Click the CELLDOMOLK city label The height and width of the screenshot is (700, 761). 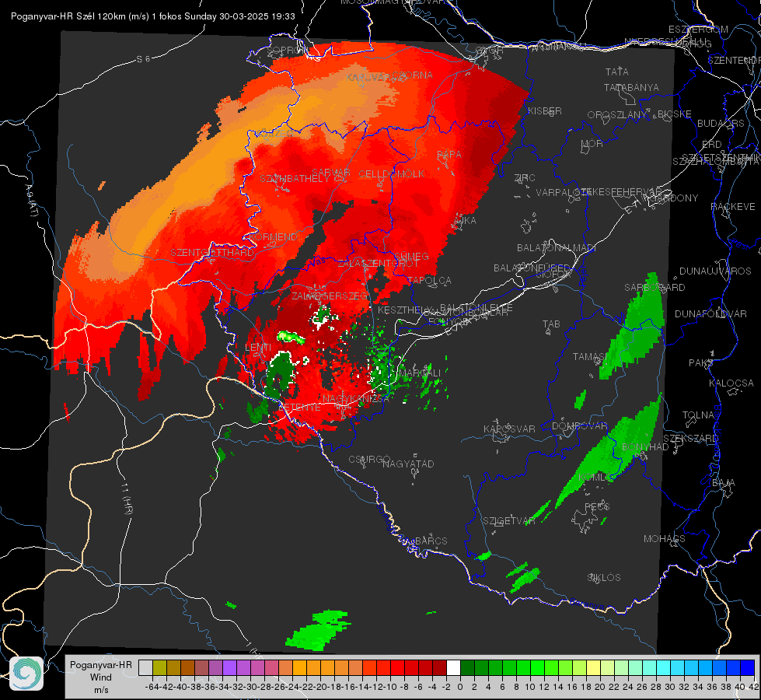click(x=392, y=173)
